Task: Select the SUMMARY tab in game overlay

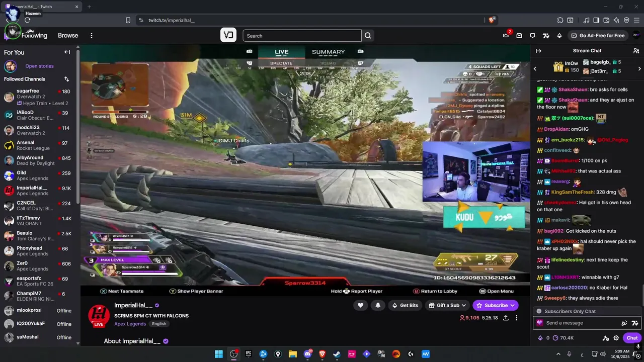Action: pos(328,52)
